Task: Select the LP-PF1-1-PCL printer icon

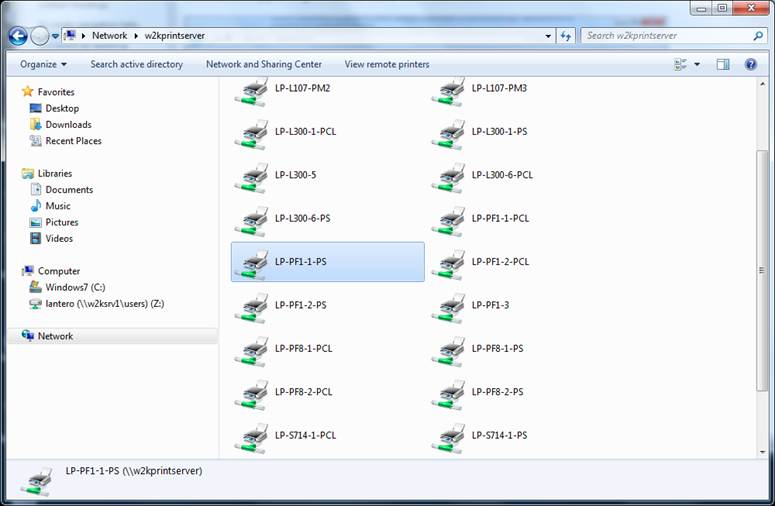Action: (x=447, y=221)
